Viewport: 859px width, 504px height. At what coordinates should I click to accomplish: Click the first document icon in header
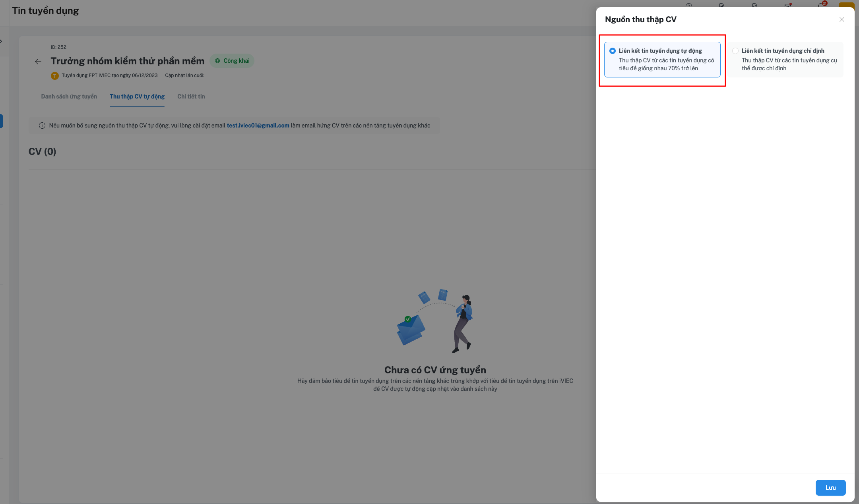722,6
